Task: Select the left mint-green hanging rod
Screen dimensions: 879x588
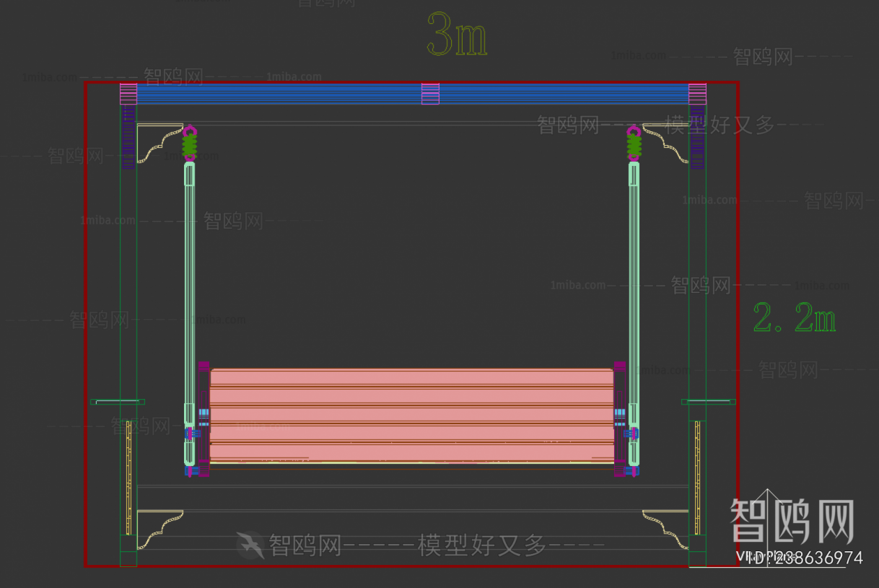Action: pos(189,289)
